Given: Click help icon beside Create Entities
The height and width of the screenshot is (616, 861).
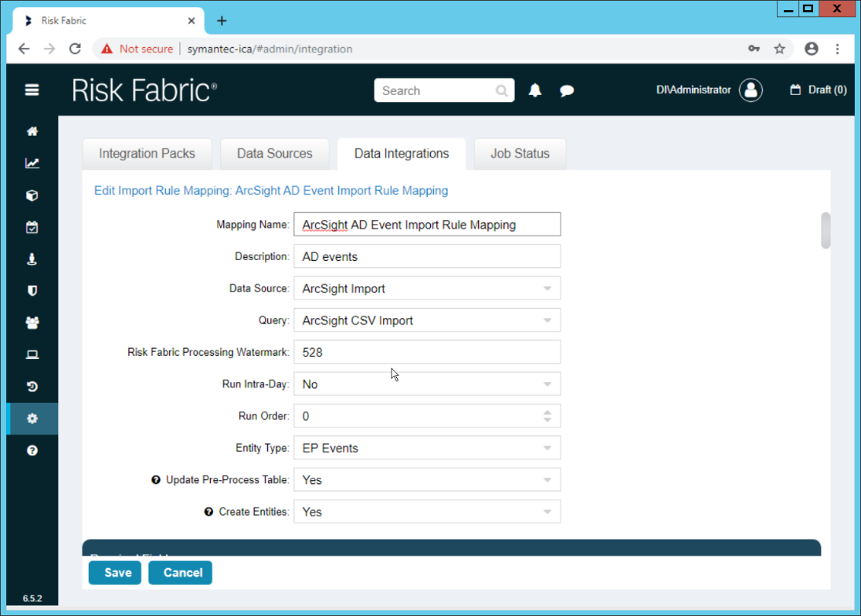Looking at the screenshot, I should [x=208, y=512].
